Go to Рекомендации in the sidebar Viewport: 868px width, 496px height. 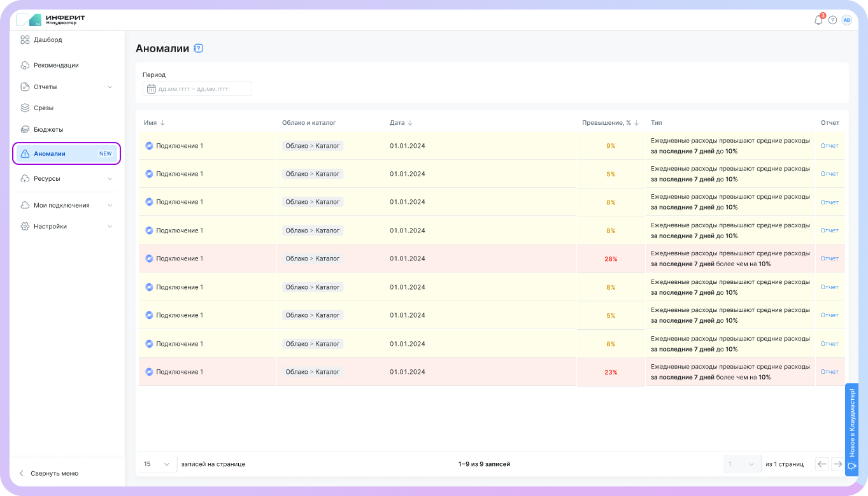click(x=56, y=65)
